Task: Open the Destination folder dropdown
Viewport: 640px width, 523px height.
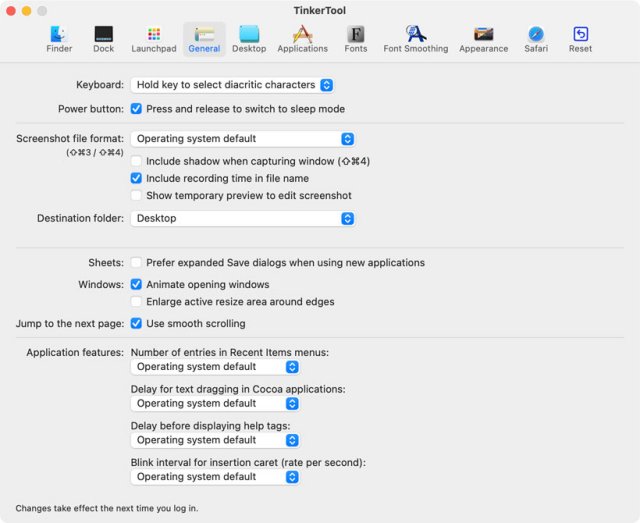Action: (242, 218)
